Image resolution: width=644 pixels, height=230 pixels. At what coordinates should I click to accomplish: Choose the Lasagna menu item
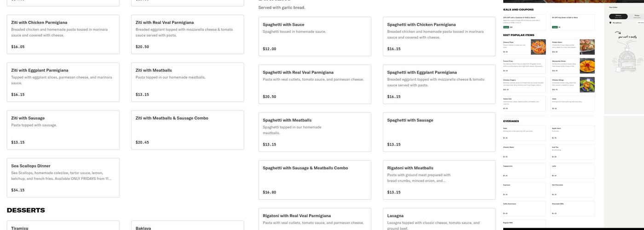(439, 219)
